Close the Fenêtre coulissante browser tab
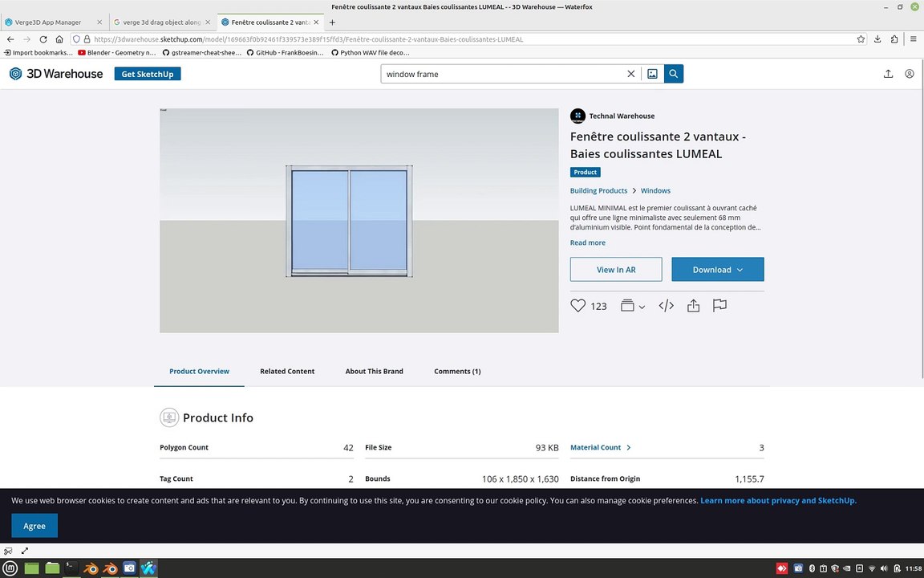Viewport: 924px width, 578px height. tap(316, 22)
